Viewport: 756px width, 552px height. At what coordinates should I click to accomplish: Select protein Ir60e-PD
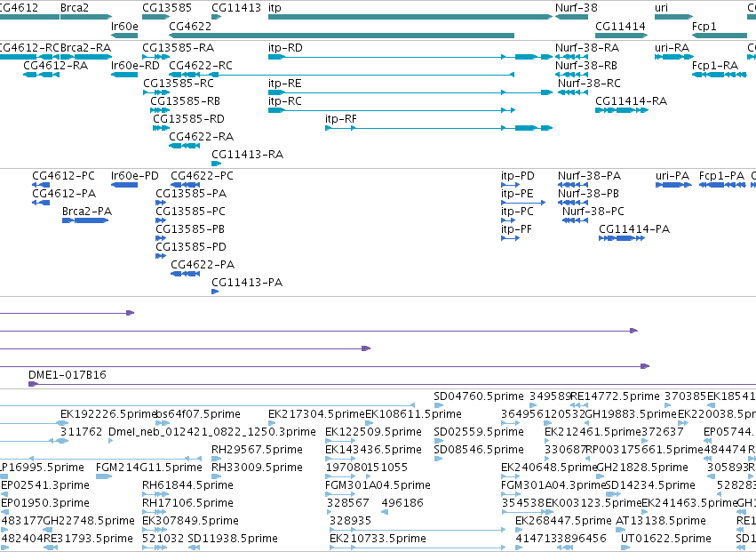124,185
